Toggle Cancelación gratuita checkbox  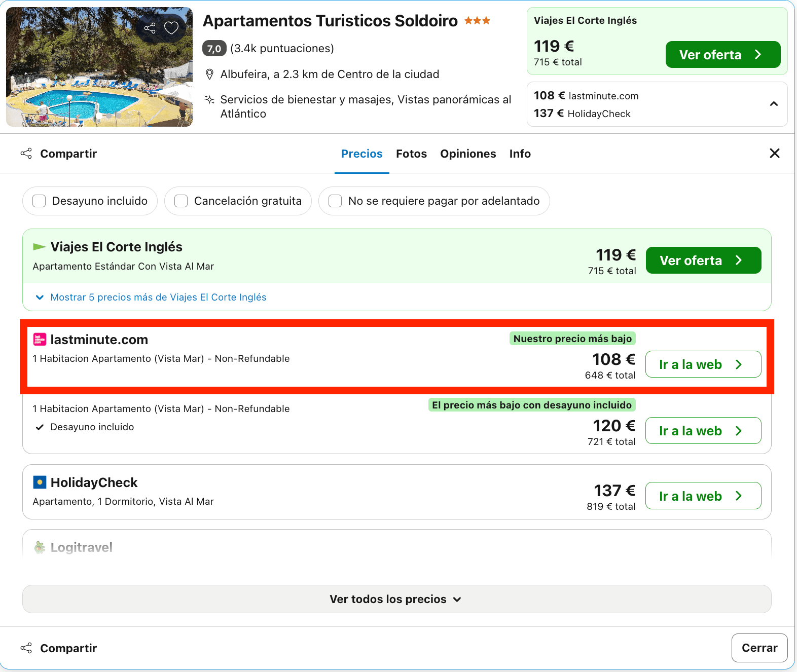point(181,201)
